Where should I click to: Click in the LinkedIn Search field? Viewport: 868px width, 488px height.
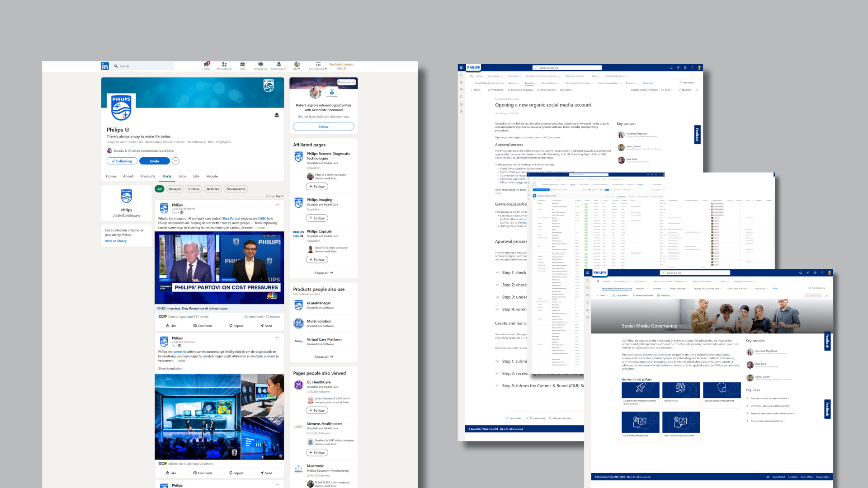[143, 66]
